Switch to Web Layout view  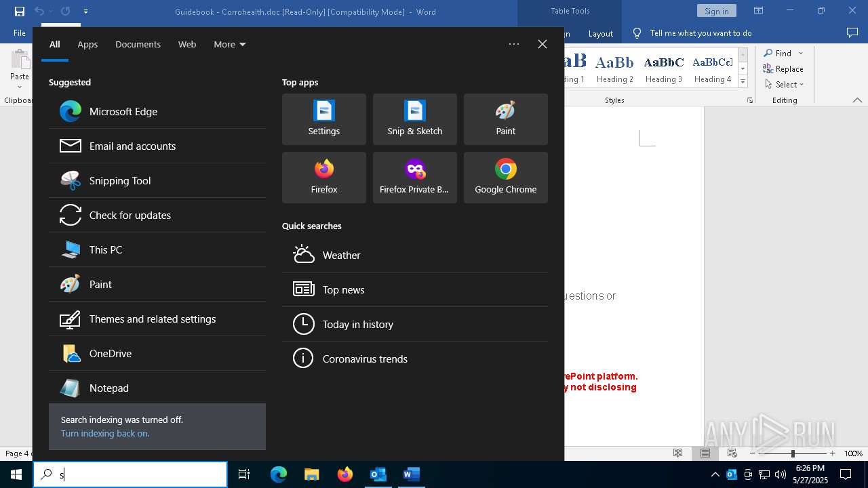pos(732,453)
